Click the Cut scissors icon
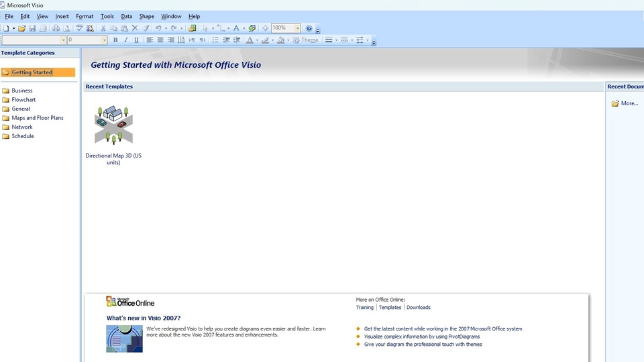Viewport: 644px width, 362px height. point(103,28)
